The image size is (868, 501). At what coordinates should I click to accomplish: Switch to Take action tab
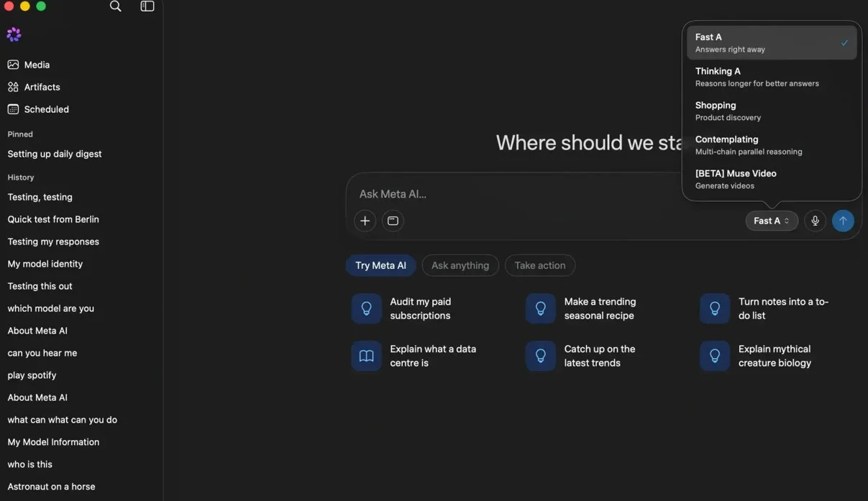pyautogui.click(x=540, y=265)
